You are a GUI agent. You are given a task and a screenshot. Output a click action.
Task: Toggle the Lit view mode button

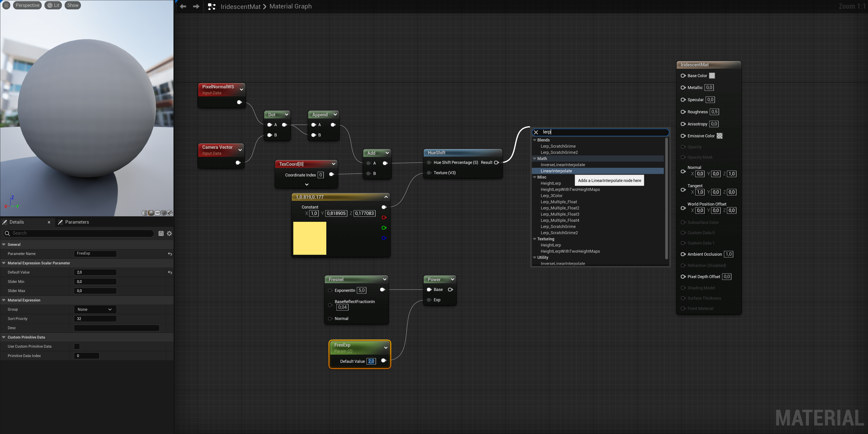(53, 5)
